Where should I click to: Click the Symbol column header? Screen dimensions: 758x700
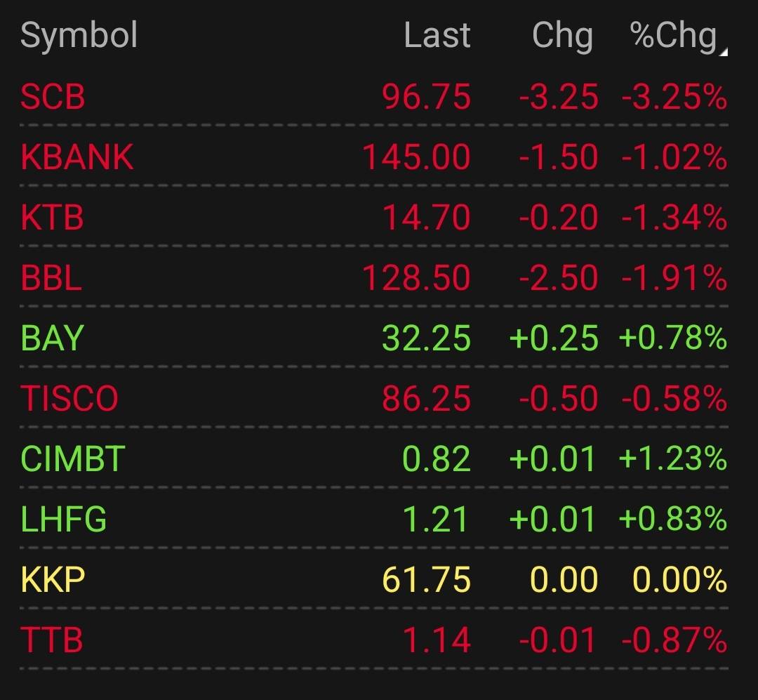[x=79, y=35]
